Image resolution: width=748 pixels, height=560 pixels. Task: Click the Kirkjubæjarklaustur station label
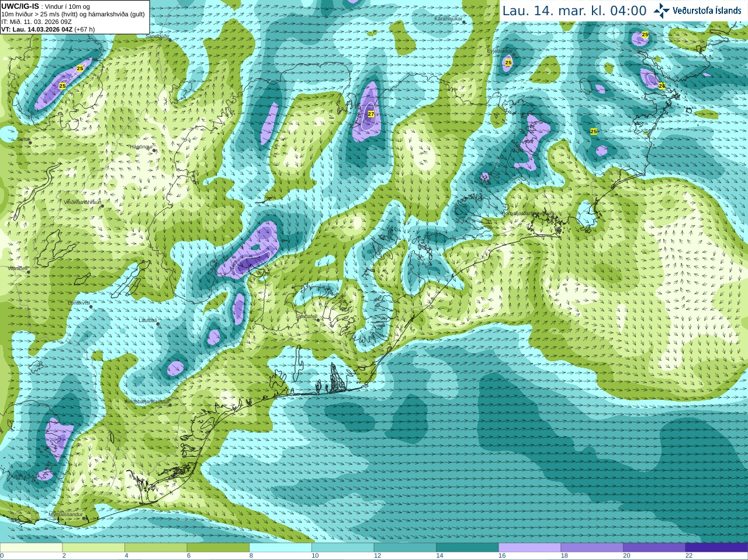(x=147, y=402)
